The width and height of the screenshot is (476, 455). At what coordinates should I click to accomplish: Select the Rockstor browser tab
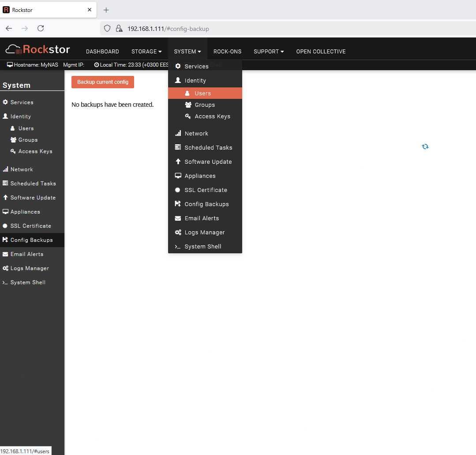point(48,10)
